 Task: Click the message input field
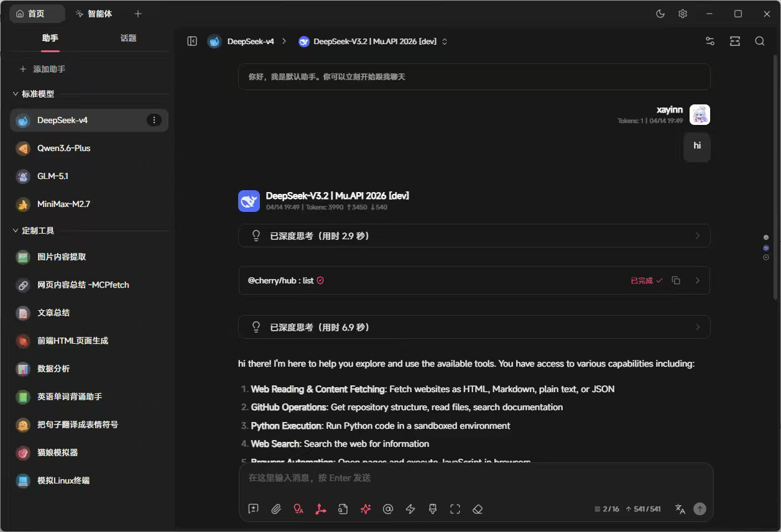click(x=476, y=478)
